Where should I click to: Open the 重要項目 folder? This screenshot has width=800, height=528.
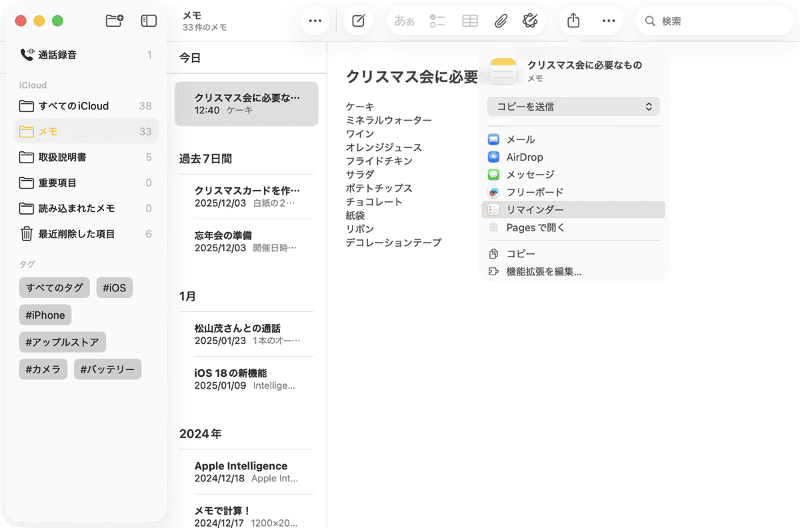[86, 182]
